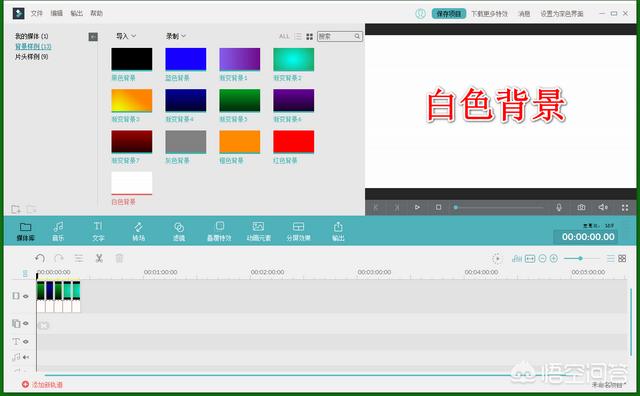Image resolution: width=640 pixels, height=396 pixels.
Task: Toggle text track visibility eye
Action: pyautogui.click(x=26, y=341)
